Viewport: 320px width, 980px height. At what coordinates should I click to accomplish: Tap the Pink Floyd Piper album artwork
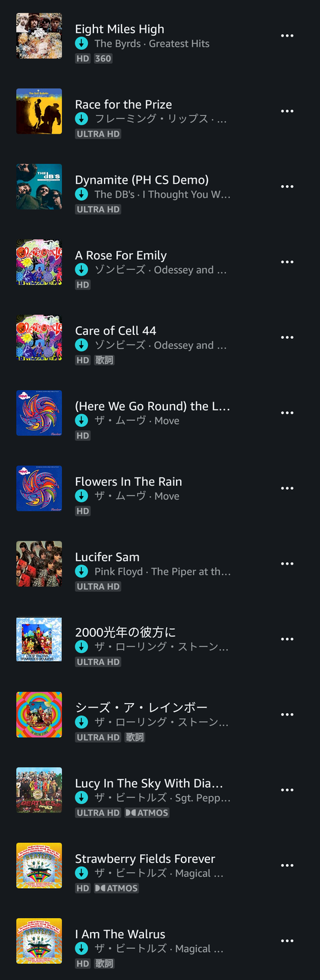tap(39, 564)
